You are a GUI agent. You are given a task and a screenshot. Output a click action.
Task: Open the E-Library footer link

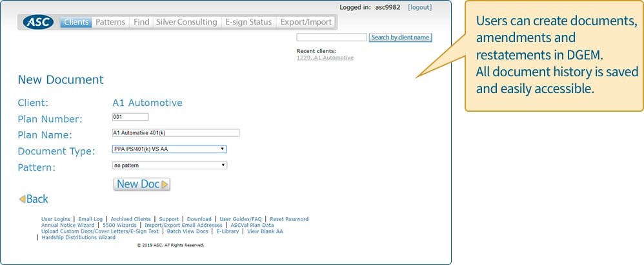point(227,231)
